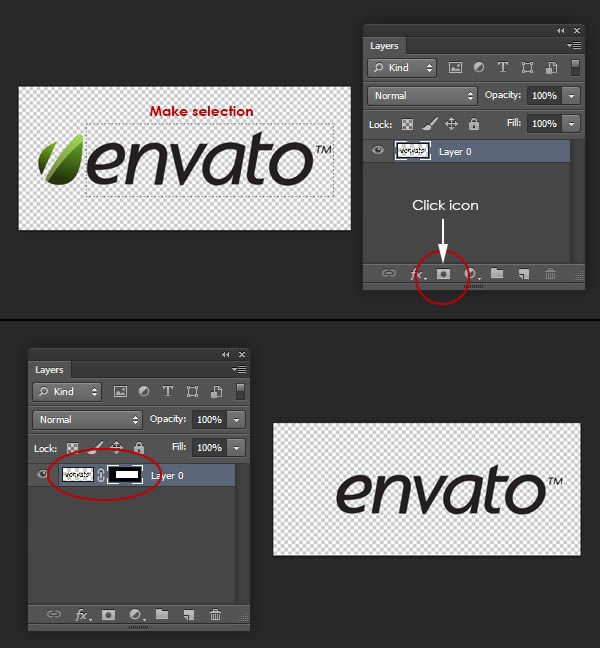Lock position icon in upper Layers panel
Viewport: 600px width, 648px height.
[451, 124]
